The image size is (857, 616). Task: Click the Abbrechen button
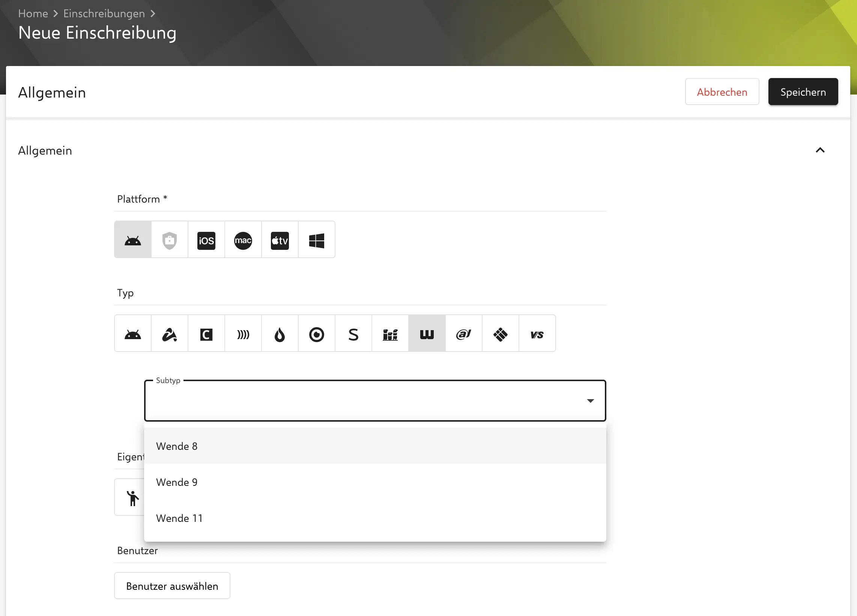coord(721,92)
